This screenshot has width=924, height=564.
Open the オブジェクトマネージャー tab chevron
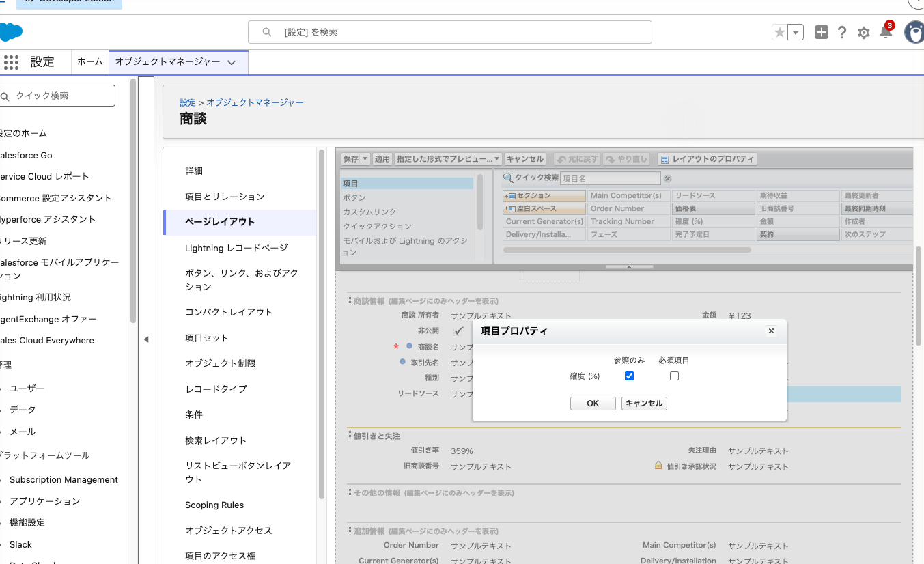[x=232, y=62]
